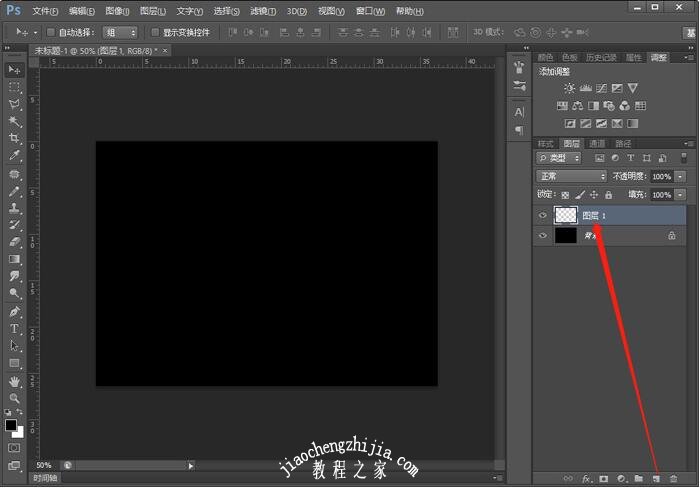Select the Move tool in the toolbox
The height and width of the screenshot is (488, 700).
click(x=14, y=69)
